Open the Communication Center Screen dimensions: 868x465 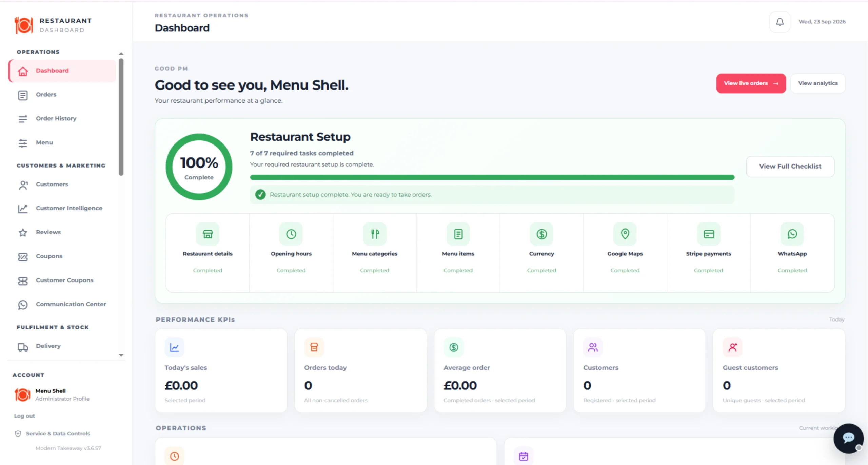(x=62, y=304)
